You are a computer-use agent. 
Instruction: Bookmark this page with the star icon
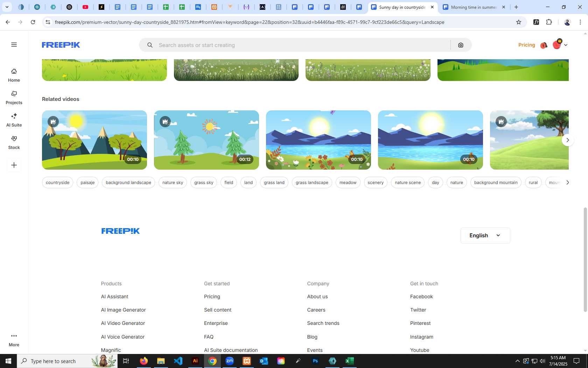tap(519, 22)
